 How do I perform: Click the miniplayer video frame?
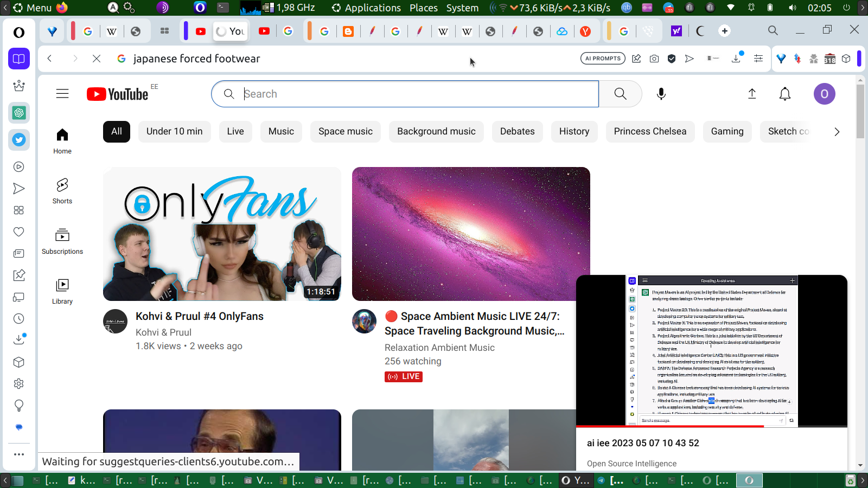(712, 350)
